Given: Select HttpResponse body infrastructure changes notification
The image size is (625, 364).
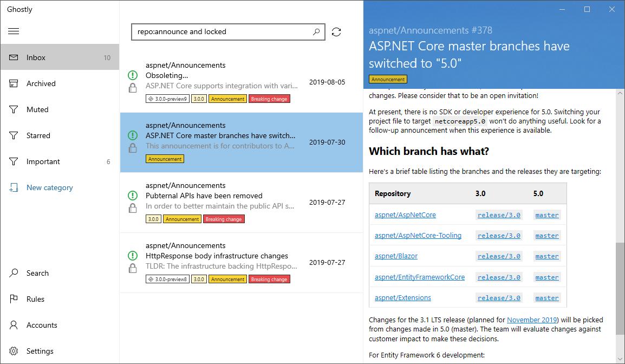Looking at the screenshot, I should 242,263.
